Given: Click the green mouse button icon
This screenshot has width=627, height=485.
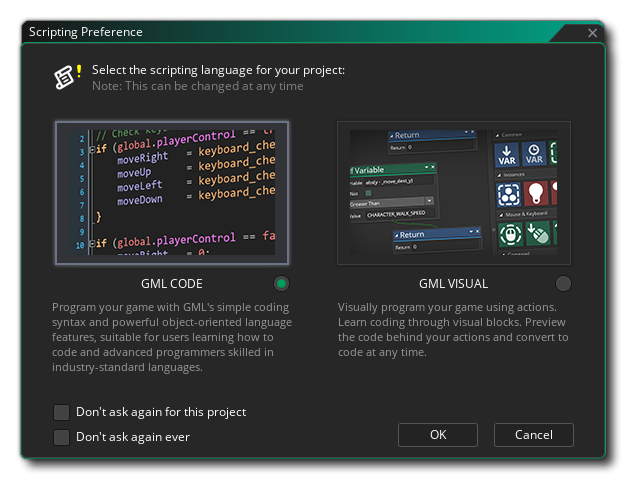Looking at the screenshot, I should point(510,234).
